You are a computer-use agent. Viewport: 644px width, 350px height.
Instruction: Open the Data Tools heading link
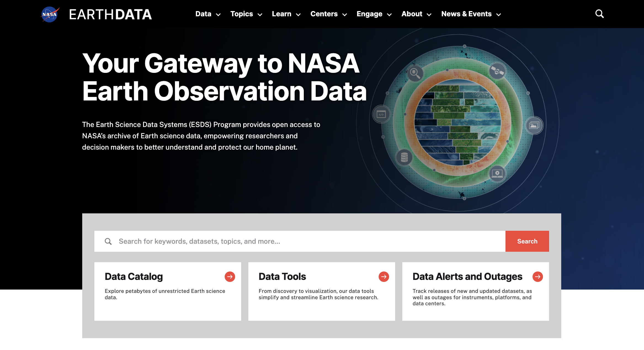282,277
